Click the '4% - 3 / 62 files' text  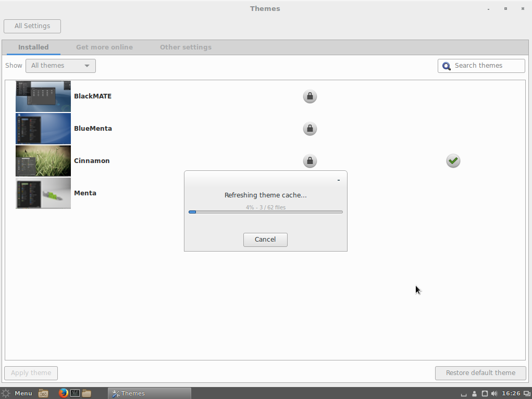click(266, 207)
